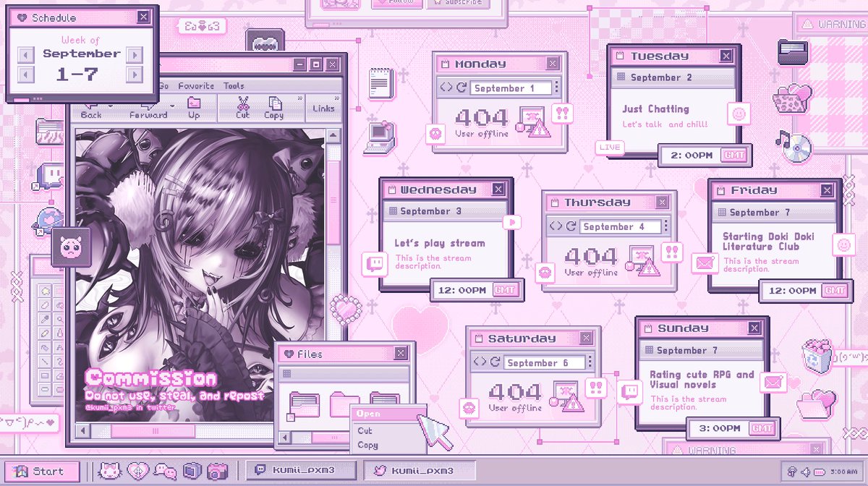Screen dimensions: 868x486
Task: Click the Twitch icon beside Sunday window
Action: (631, 392)
